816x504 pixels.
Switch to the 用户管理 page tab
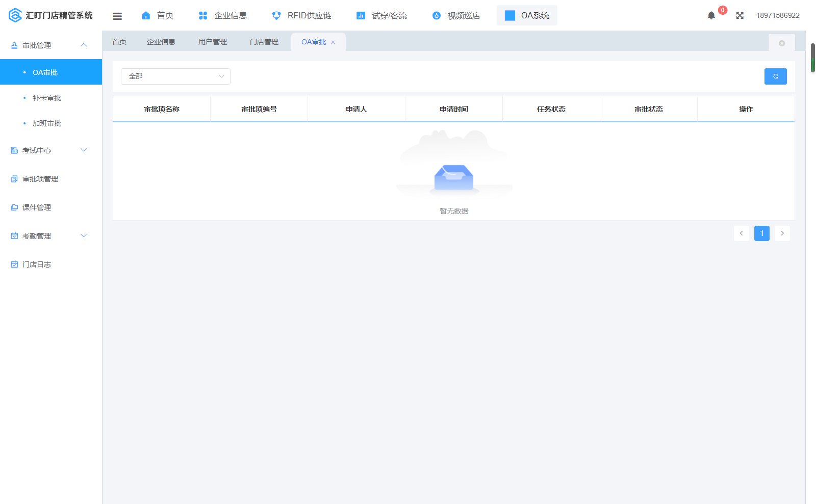pyautogui.click(x=213, y=42)
